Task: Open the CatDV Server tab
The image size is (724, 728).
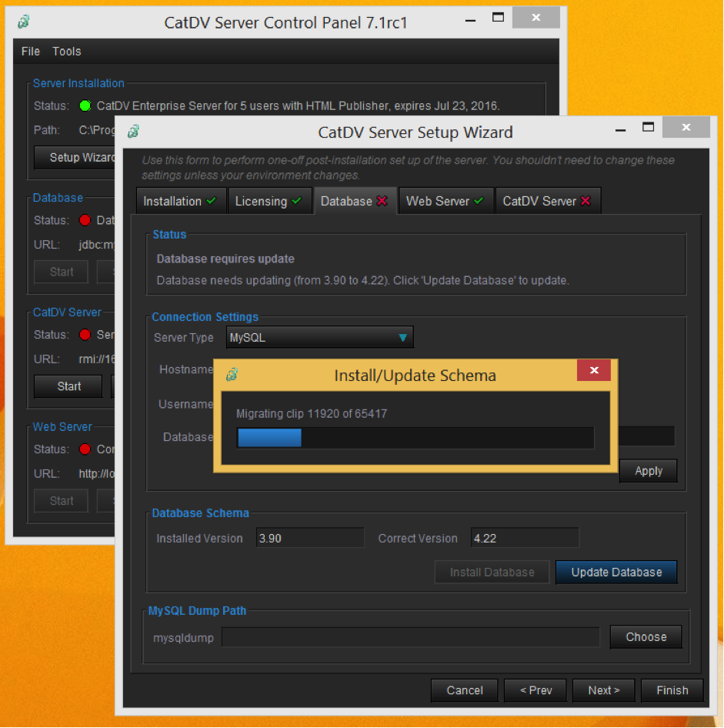Action: [x=547, y=201]
